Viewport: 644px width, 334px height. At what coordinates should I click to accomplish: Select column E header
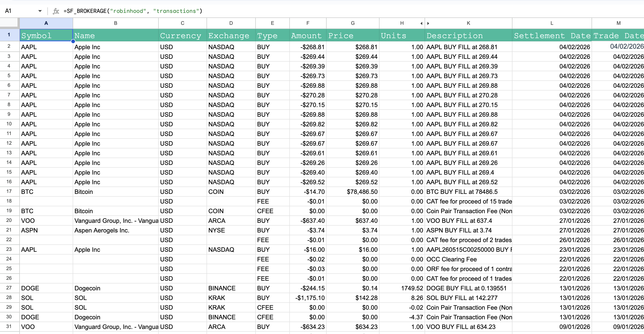[x=273, y=23]
